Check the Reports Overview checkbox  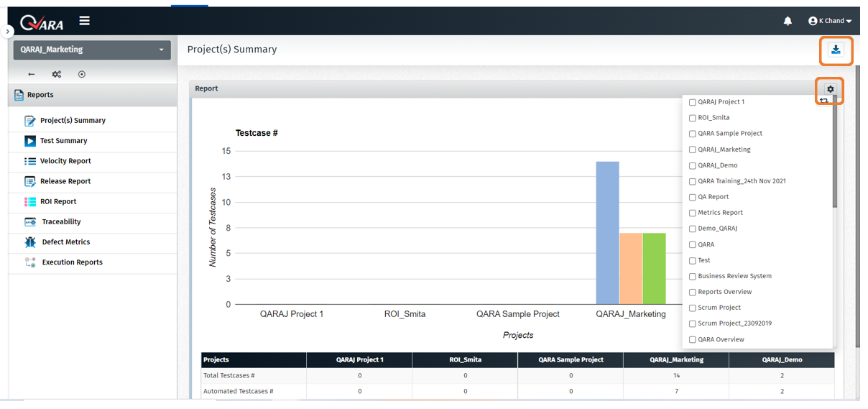(692, 292)
